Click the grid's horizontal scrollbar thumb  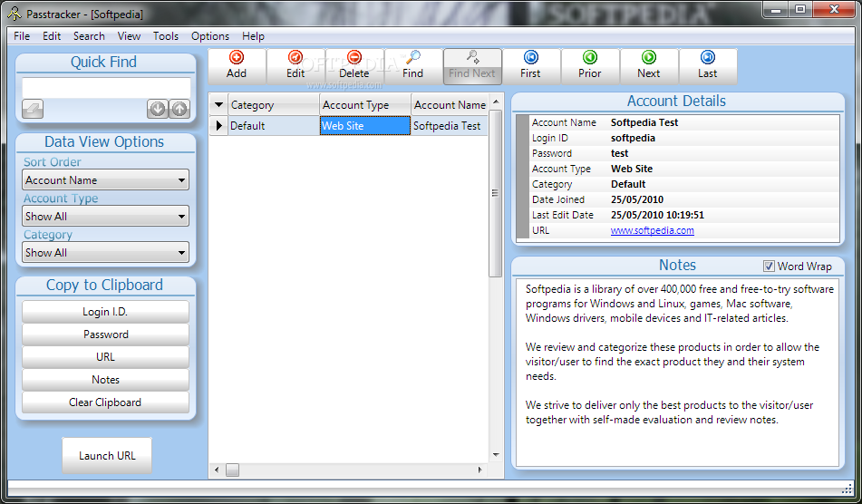click(233, 470)
